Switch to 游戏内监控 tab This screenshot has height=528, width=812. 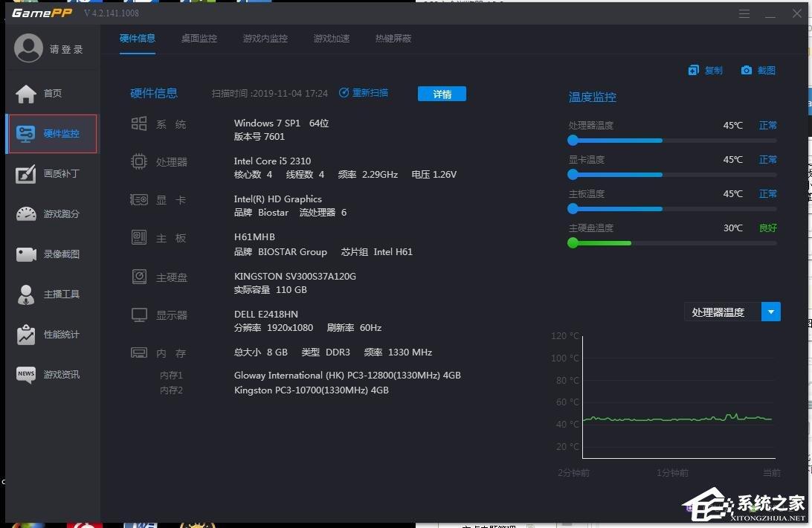[265, 39]
